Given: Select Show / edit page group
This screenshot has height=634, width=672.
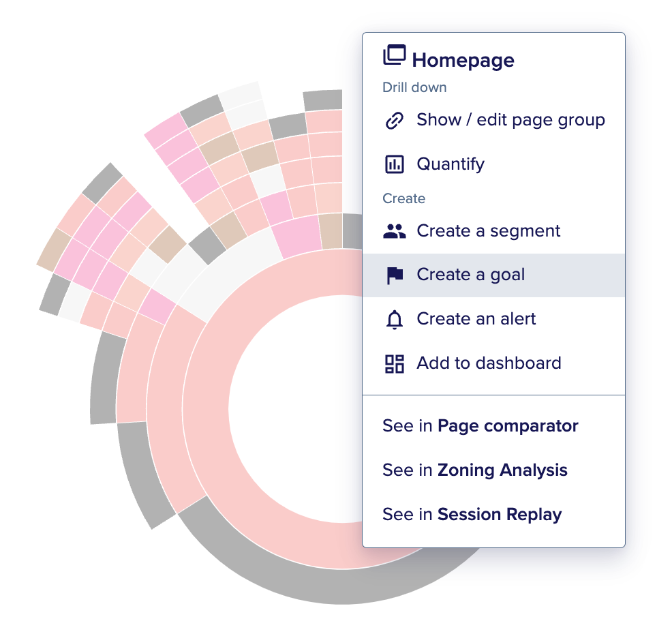Looking at the screenshot, I should click(x=510, y=120).
